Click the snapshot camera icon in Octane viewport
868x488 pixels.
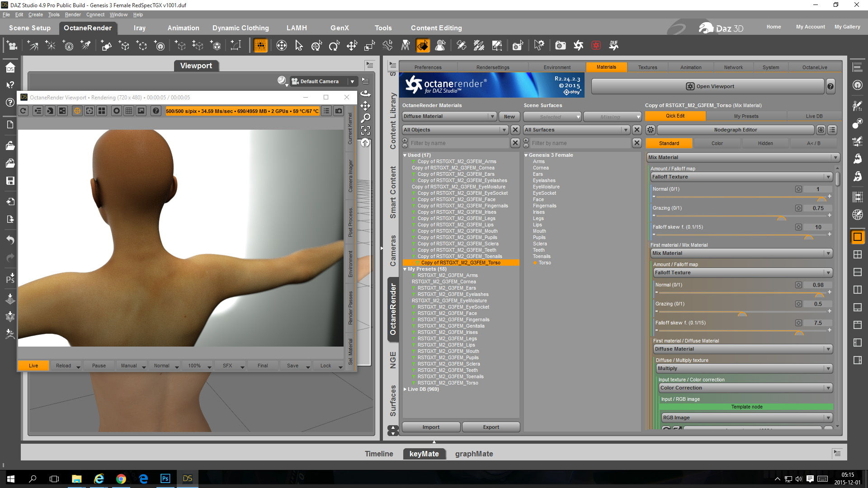click(x=339, y=111)
